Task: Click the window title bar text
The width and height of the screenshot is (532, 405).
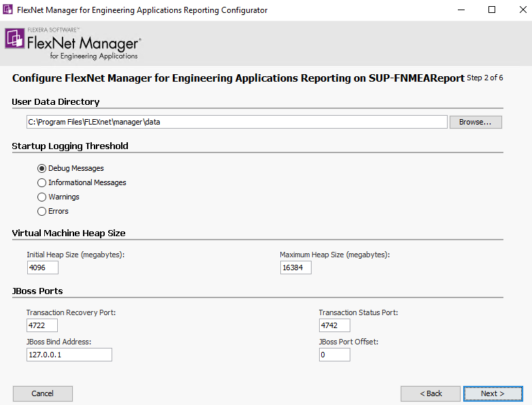Action: click(142, 10)
